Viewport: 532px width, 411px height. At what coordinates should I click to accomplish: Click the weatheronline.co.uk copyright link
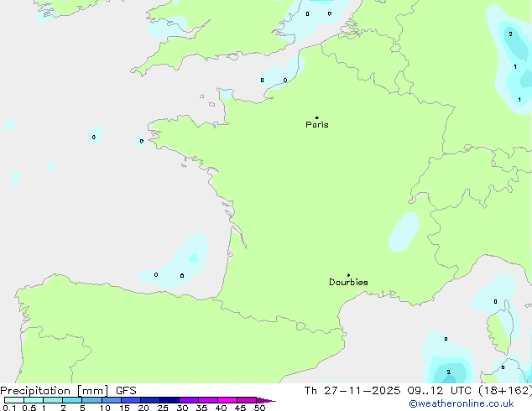tap(462, 403)
